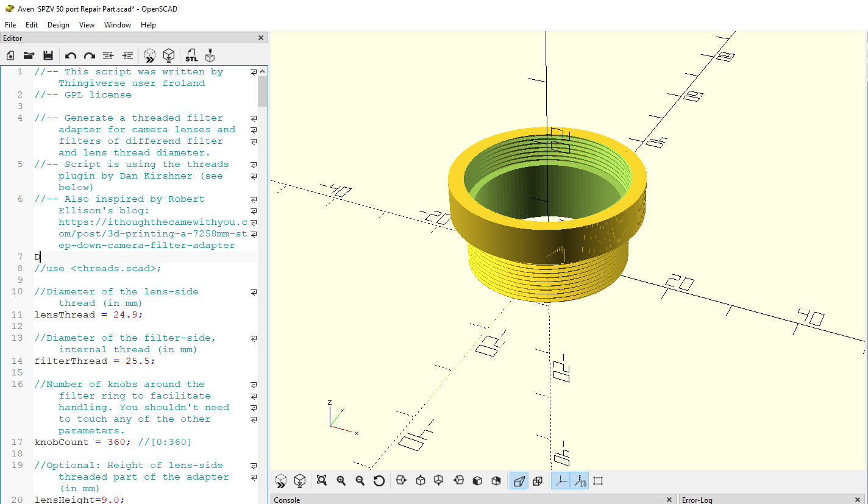Place cursor on the 'filterThread = 25.5;' line

tap(95, 361)
